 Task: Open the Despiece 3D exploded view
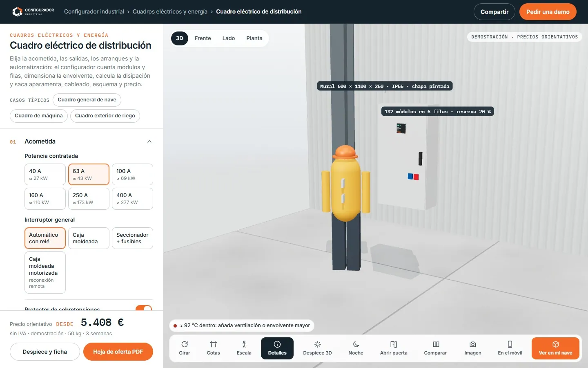(x=317, y=348)
